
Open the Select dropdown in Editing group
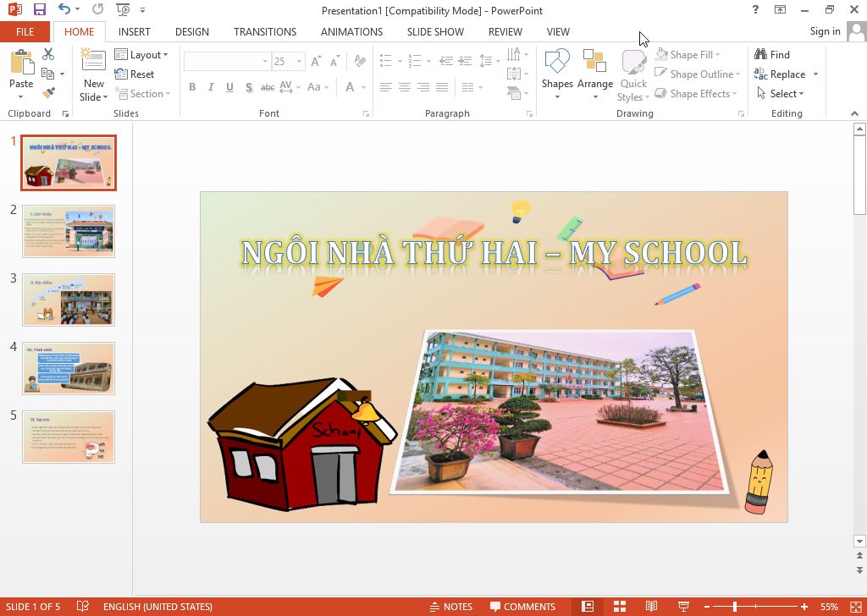click(781, 93)
